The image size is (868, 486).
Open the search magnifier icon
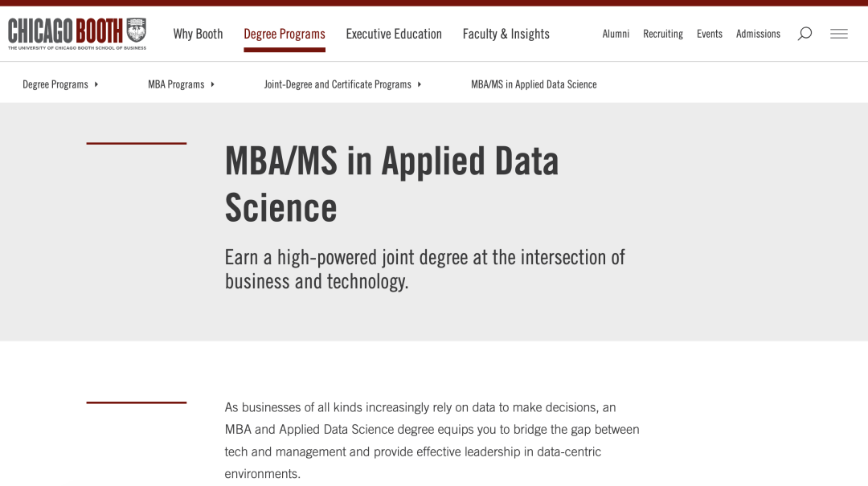[x=805, y=34]
